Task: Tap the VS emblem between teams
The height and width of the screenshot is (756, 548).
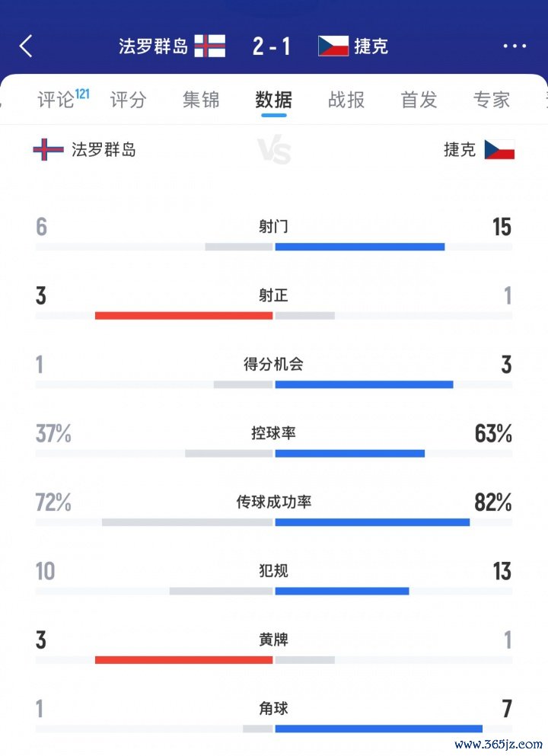Action: coord(274,151)
